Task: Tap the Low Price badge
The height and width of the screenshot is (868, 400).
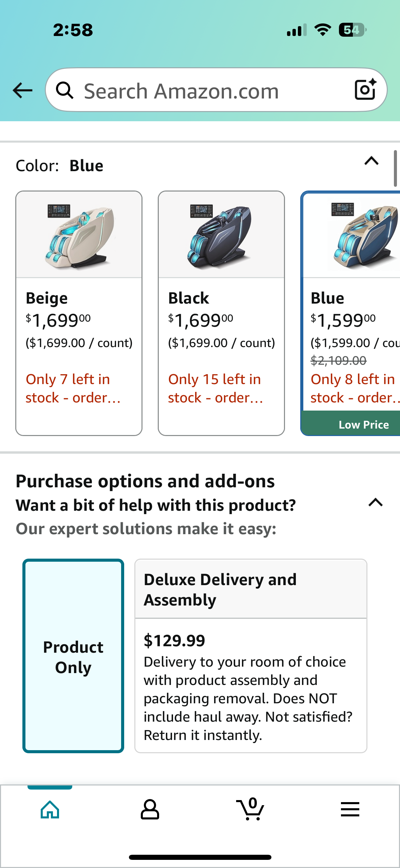Action: coord(364,424)
